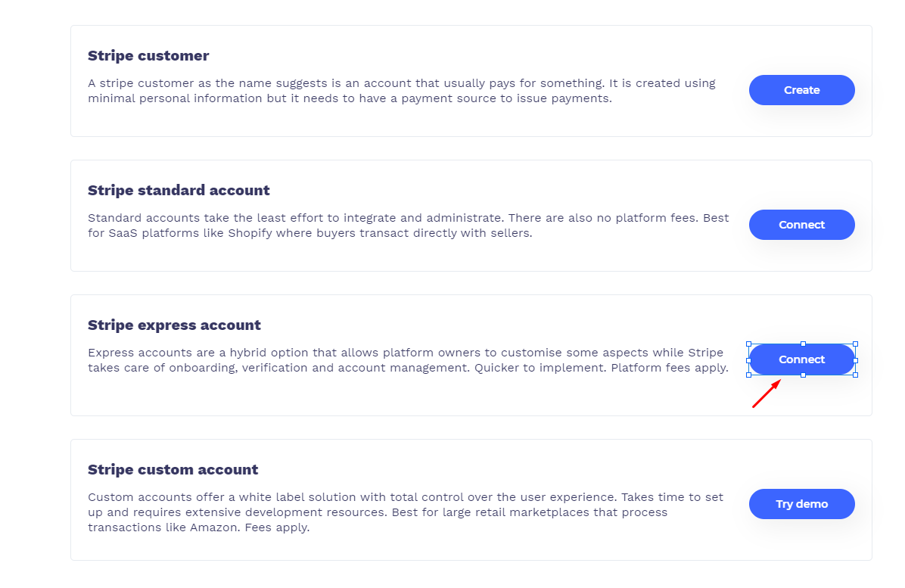This screenshot has width=905, height=588.
Task: Select the Stripe customer heading
Action: 148,56
